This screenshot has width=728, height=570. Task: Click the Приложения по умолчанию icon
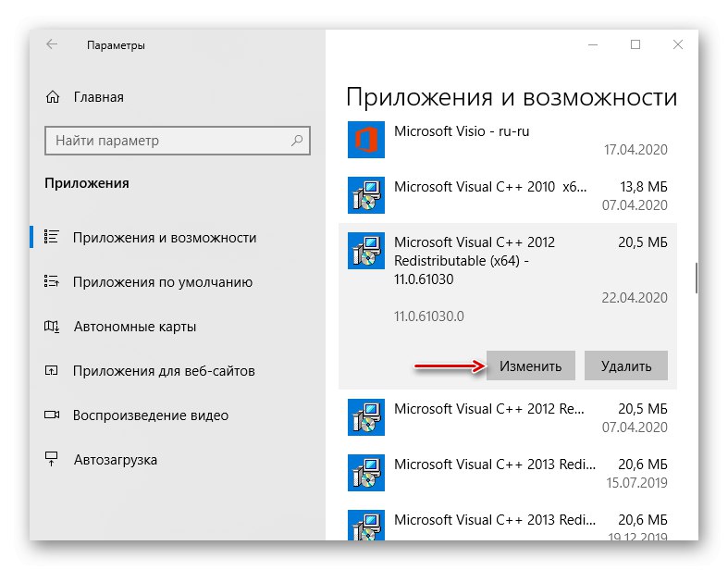pyautogui.click(x=51, y=281)
